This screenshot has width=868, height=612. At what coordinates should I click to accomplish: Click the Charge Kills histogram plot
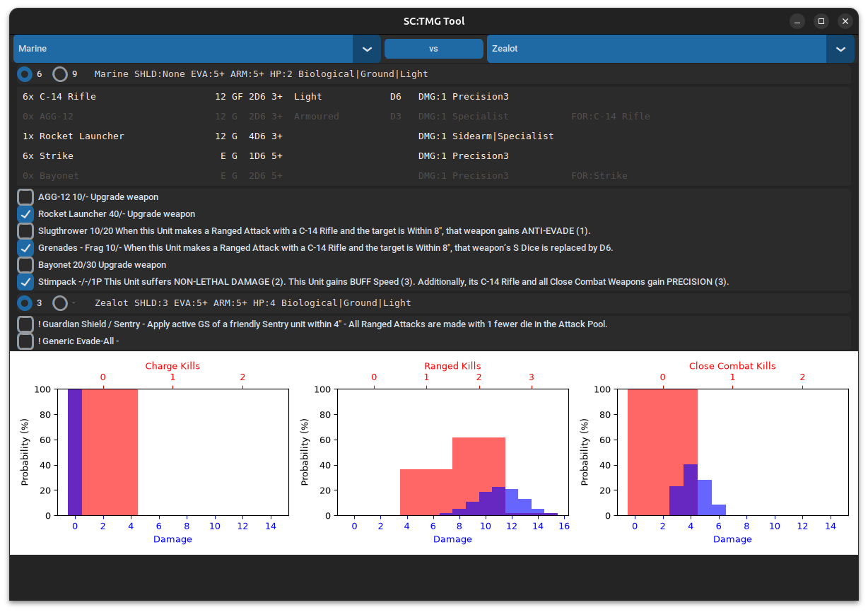pyautogui.click(x=172, y=452)
